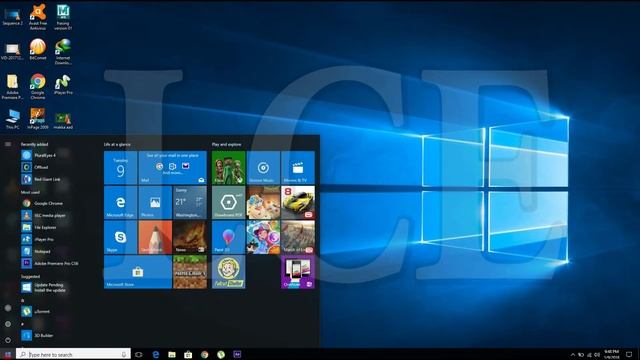Open the InPage 2009 desktop shortcut
The height and width of the screenshot is (360, 640).
coord(38,119)
